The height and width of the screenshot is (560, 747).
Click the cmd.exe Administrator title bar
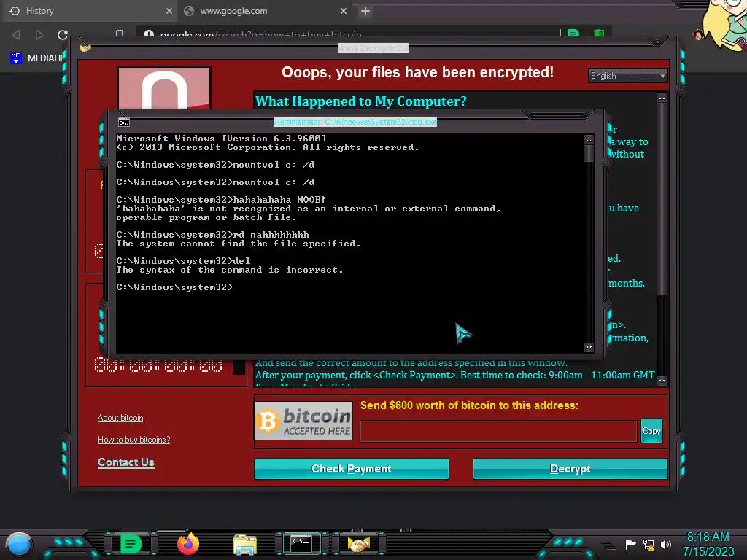tap(355, 122)
